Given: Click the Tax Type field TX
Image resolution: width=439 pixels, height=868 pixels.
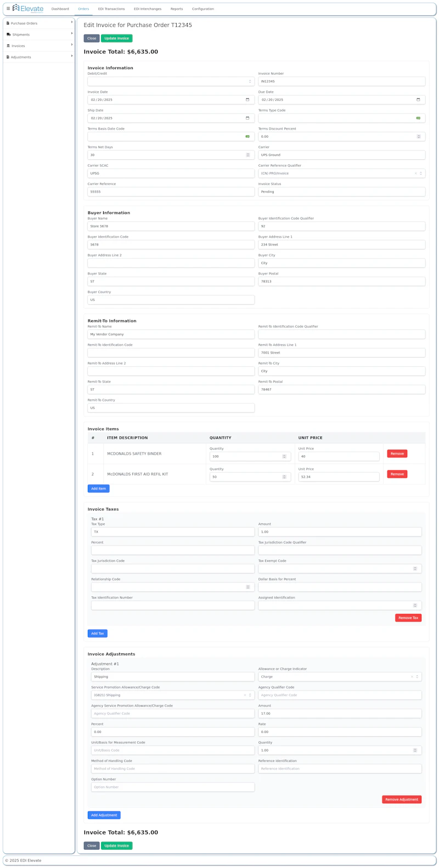Looking at the screenshot, I should pyautogui.click(x=173, y=532).
